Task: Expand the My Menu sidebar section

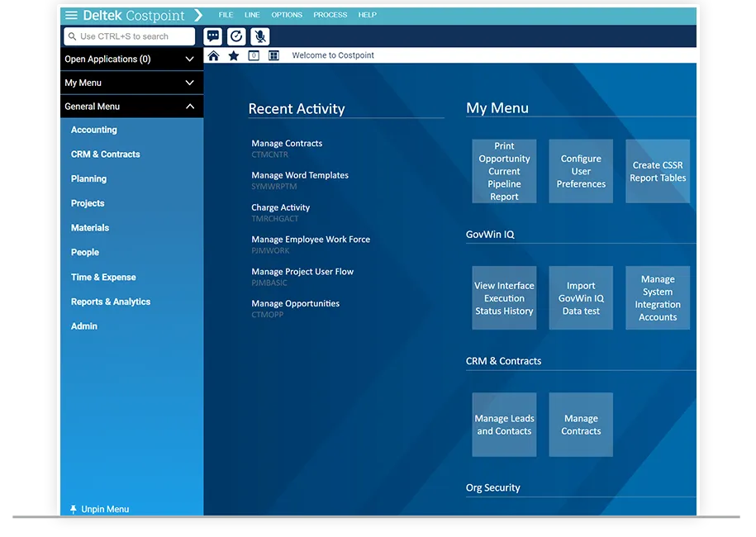Action: pyautogui.click(x=131, y=83)
